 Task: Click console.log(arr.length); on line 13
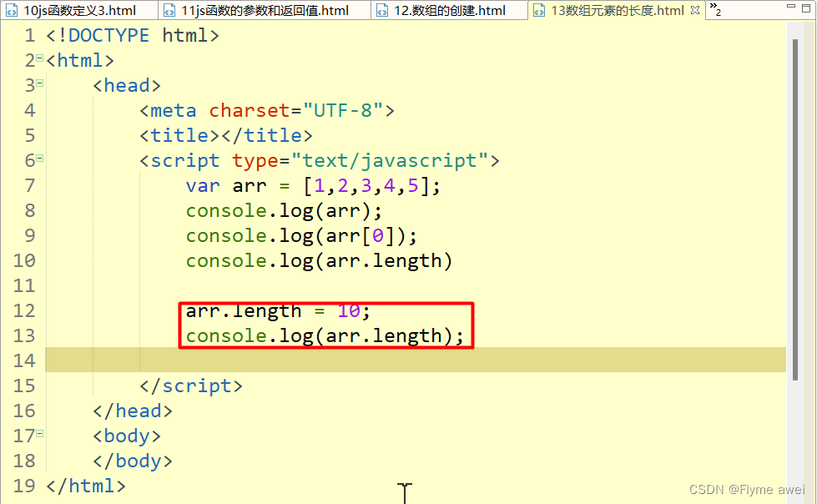pyautogui.click(x=325, y=335)
